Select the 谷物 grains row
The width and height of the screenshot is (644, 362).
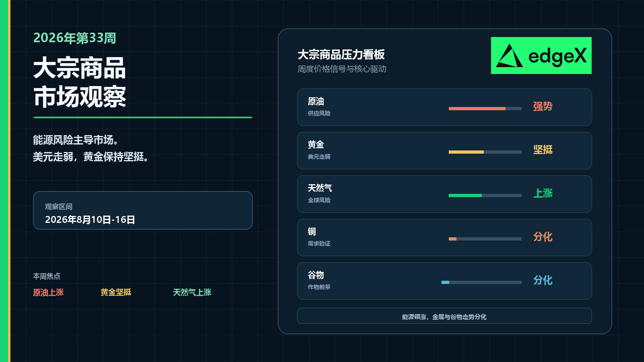[444, 281]
